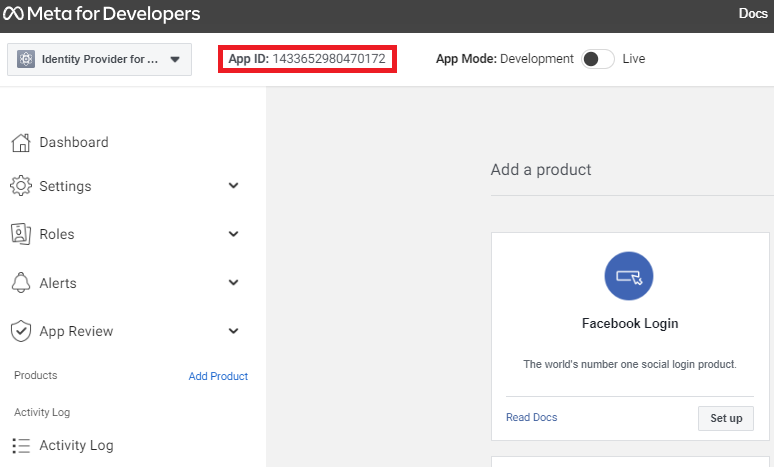This screenshot has width=774, height=467.
Task: Click the app icon in app selector
Action: tap(26, 60)
